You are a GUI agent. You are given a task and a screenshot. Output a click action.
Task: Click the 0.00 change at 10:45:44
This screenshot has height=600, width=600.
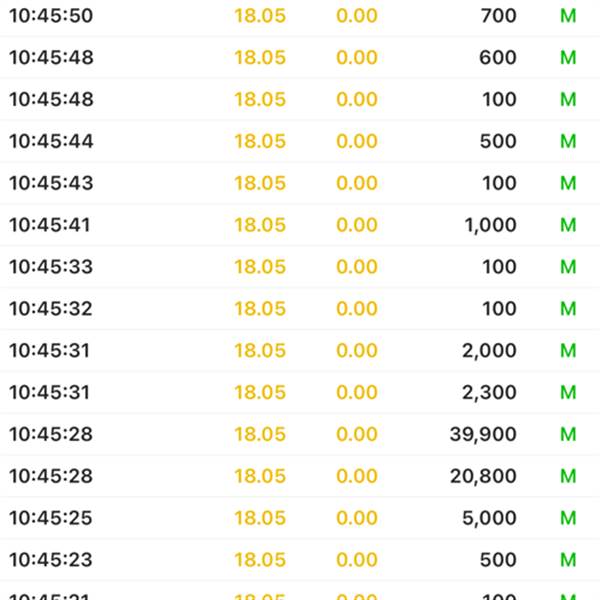[x=357, y=141]
